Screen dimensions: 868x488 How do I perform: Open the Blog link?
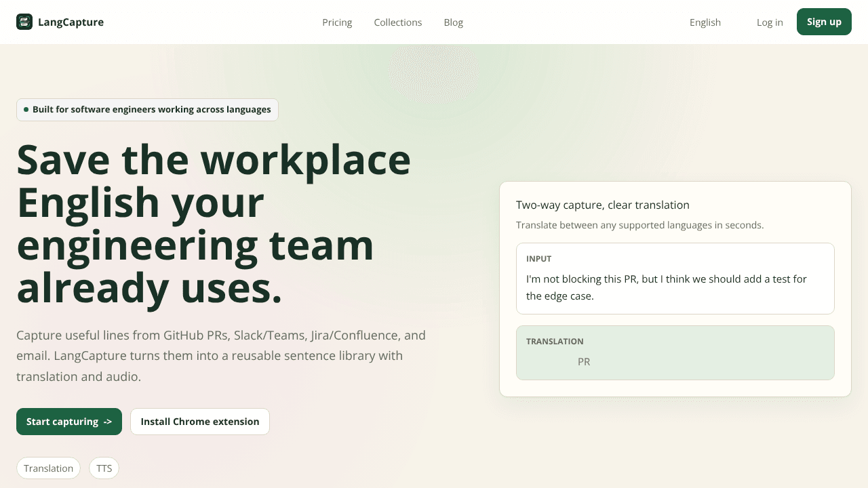pyautogui.click(x=454, y=22)
